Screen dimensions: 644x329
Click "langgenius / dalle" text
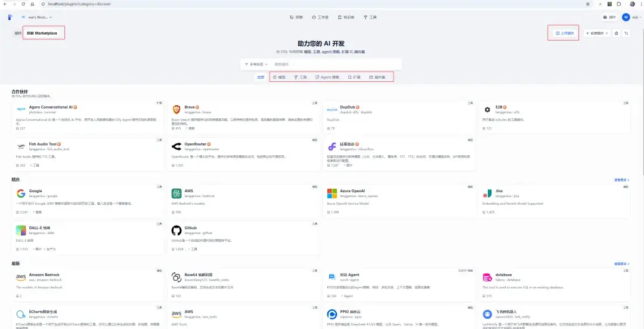(42, 233)
